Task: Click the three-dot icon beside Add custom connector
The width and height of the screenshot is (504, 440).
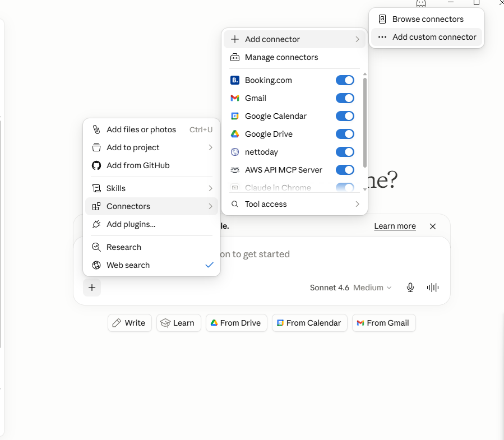Action: point(382,37)
